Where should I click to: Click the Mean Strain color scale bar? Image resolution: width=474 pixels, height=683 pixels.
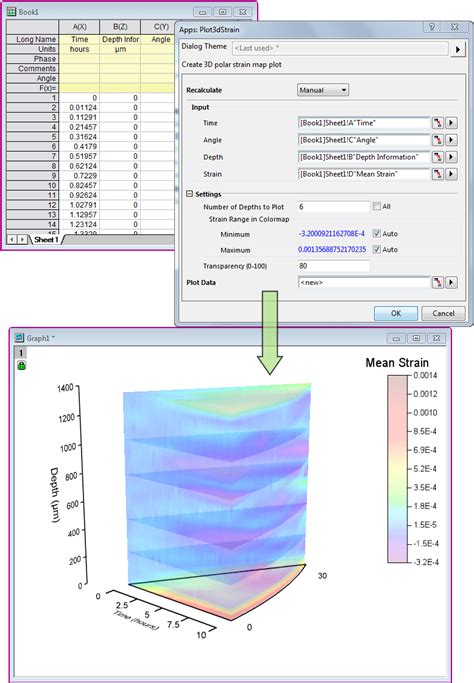[397, 469]
